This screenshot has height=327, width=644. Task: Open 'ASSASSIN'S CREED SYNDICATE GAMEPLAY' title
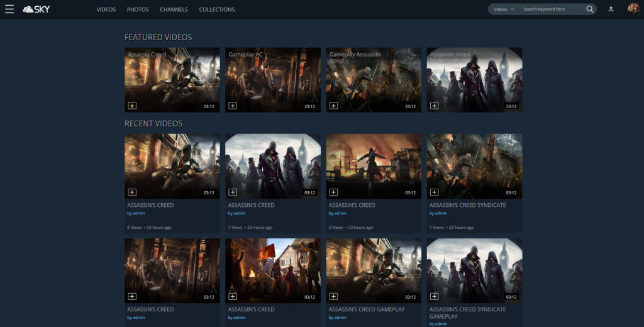click(x=467, y=313)
